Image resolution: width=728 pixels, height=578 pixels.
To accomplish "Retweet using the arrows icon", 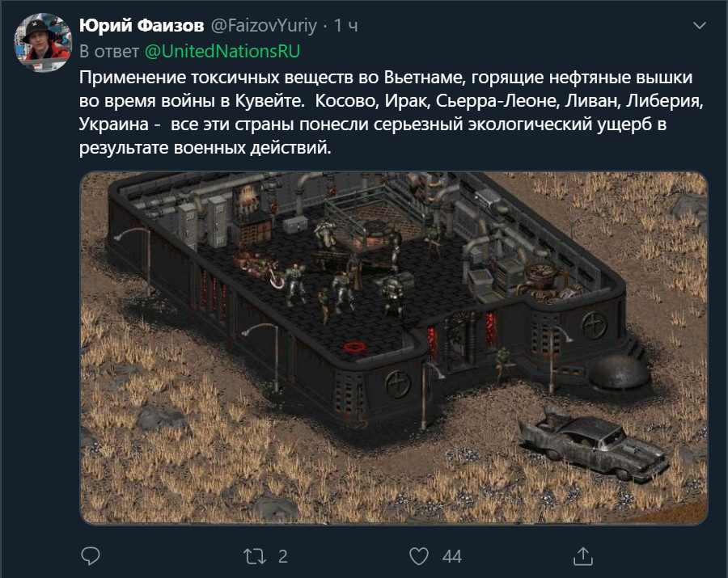I will click(x=255, y=556).
